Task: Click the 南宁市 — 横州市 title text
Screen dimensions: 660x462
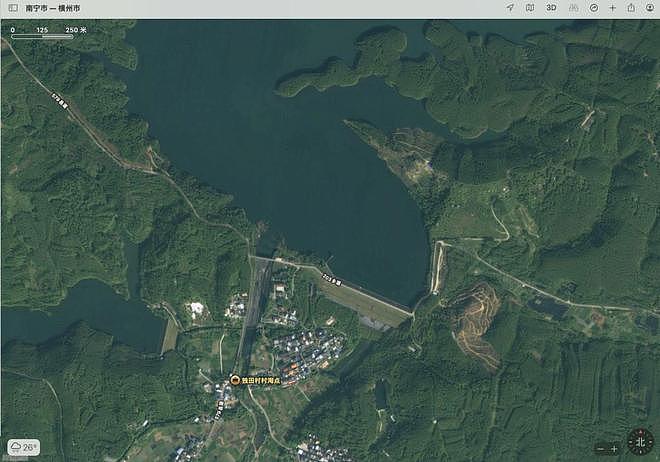Action: tap(53, 8)
